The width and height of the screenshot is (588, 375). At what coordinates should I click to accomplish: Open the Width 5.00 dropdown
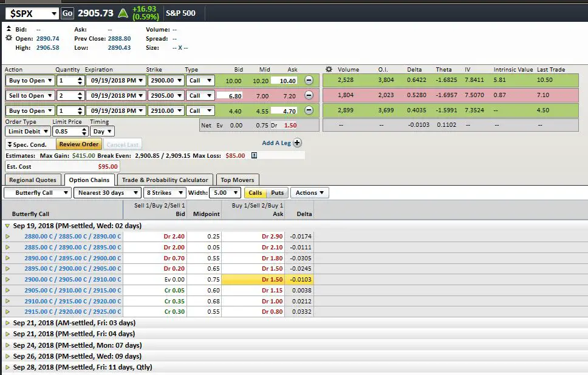[x=225, y=192]
